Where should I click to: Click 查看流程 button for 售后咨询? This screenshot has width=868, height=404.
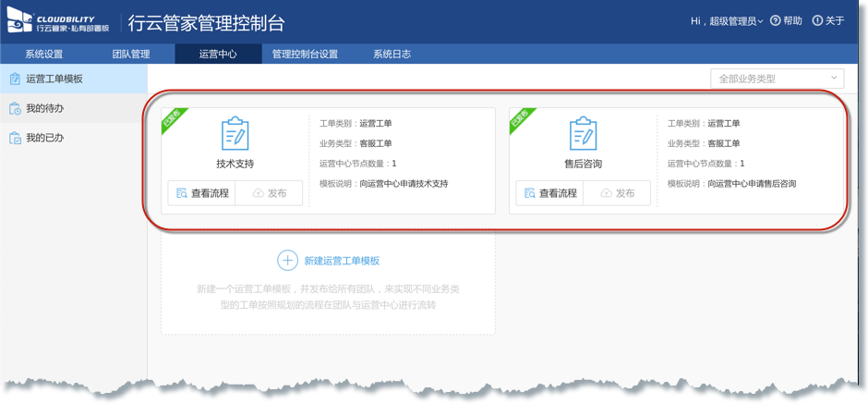(x=549, y=193)
